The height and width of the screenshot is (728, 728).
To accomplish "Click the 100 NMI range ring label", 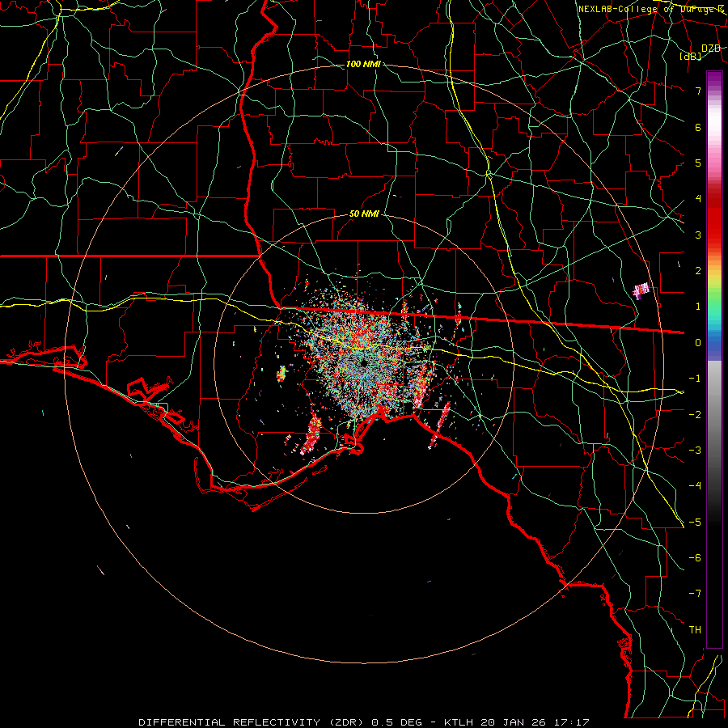I will [363, 64].
